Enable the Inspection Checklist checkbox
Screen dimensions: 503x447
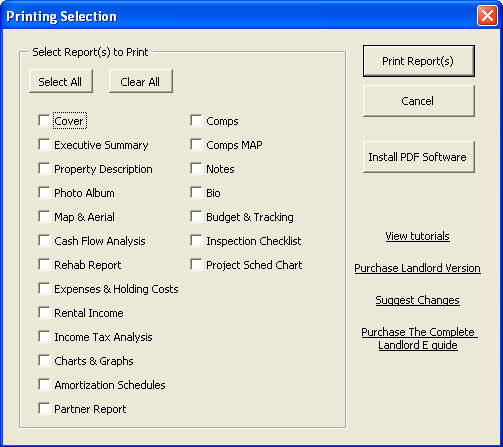click(x=196, y=241)
